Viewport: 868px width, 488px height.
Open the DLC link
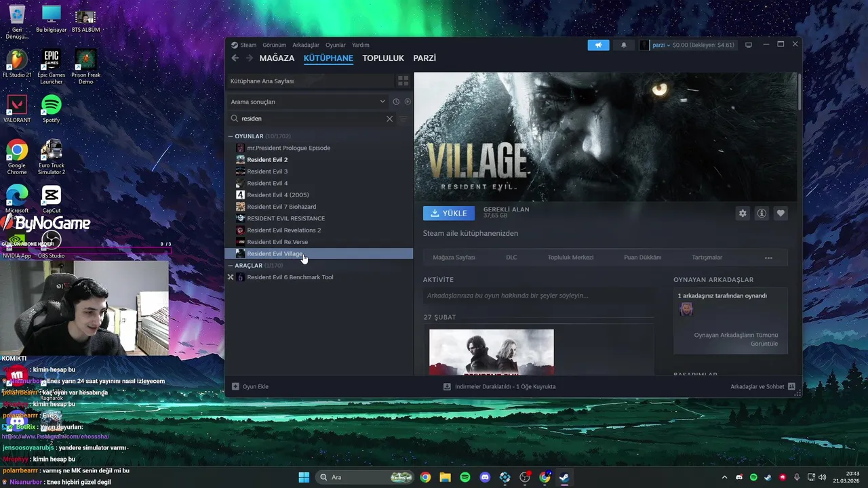(511, 258)
